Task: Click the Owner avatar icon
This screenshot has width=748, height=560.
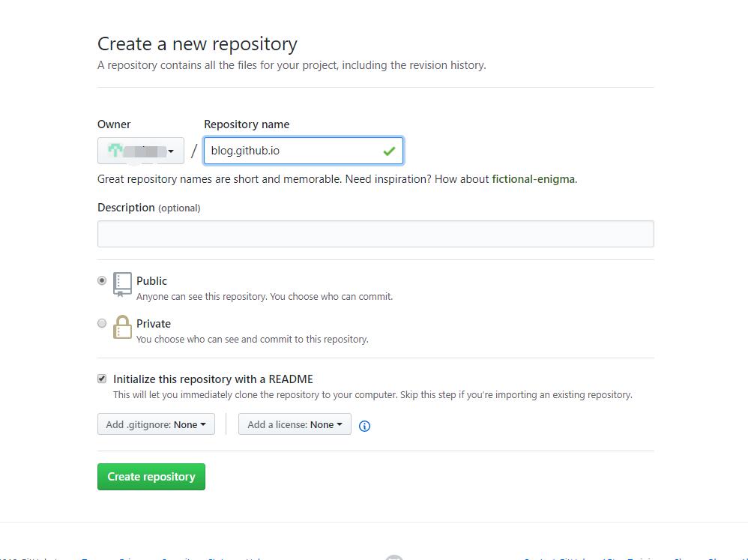Action: pos(115,150)
